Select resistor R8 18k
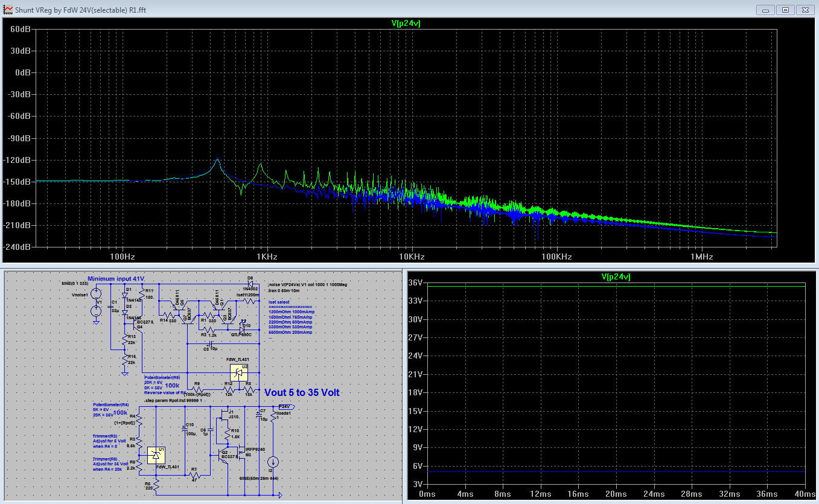 pos(248,390)
